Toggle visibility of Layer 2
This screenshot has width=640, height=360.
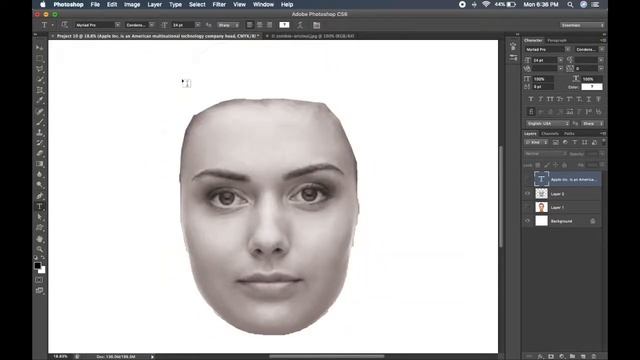(527, 194)
